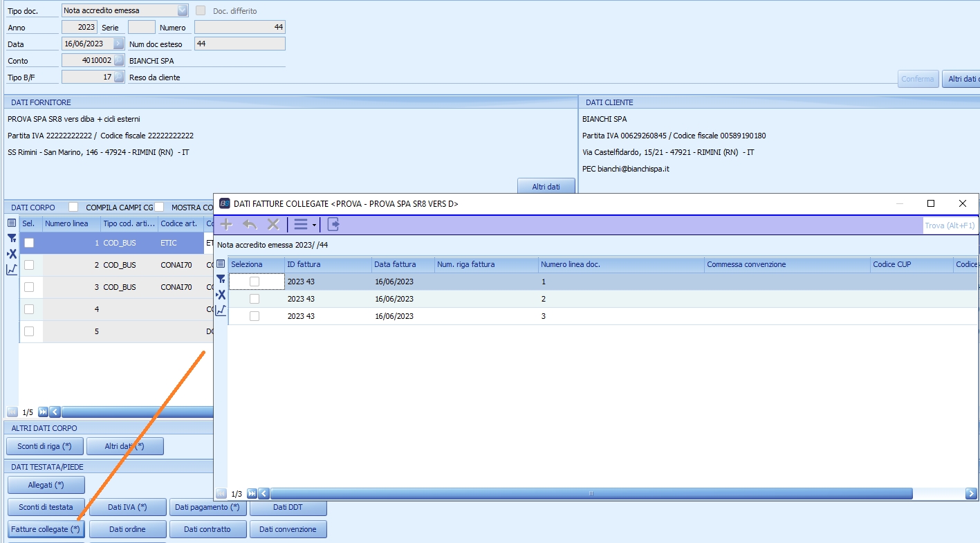Viewport: 980px width, 543px height.
Task: Click the Sconti di testata button
Action: 46,507
